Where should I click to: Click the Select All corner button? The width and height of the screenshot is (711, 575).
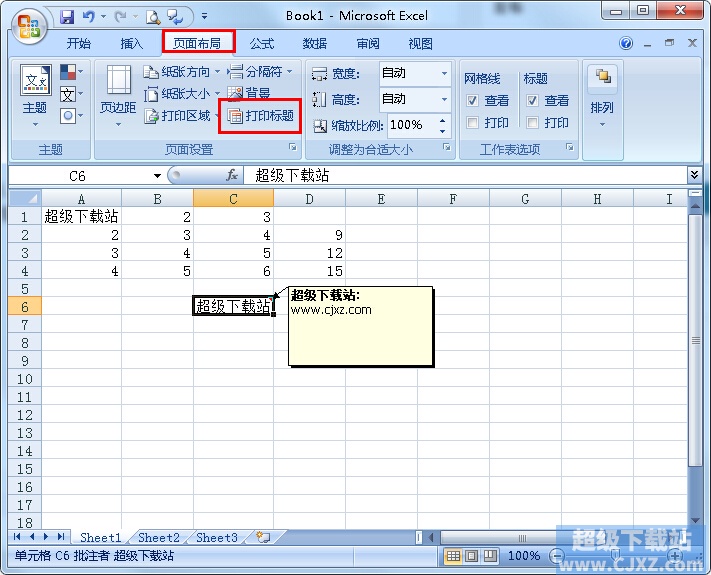click(25, 198)
